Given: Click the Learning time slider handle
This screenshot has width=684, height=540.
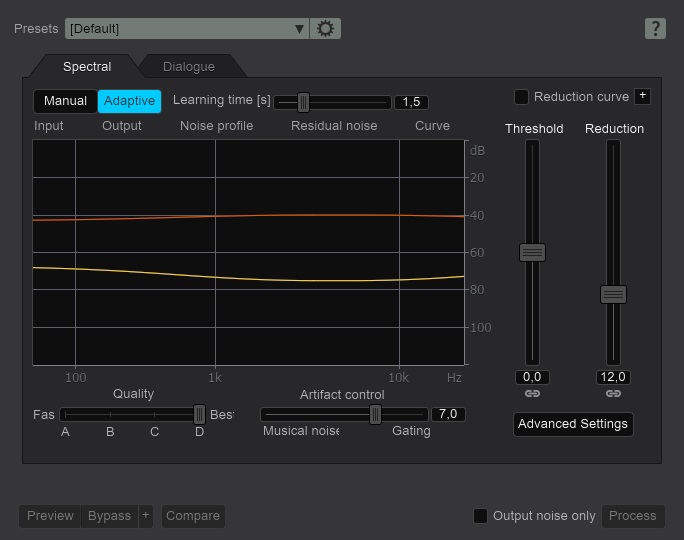Looking at the screenshot, I should point(303,102).
